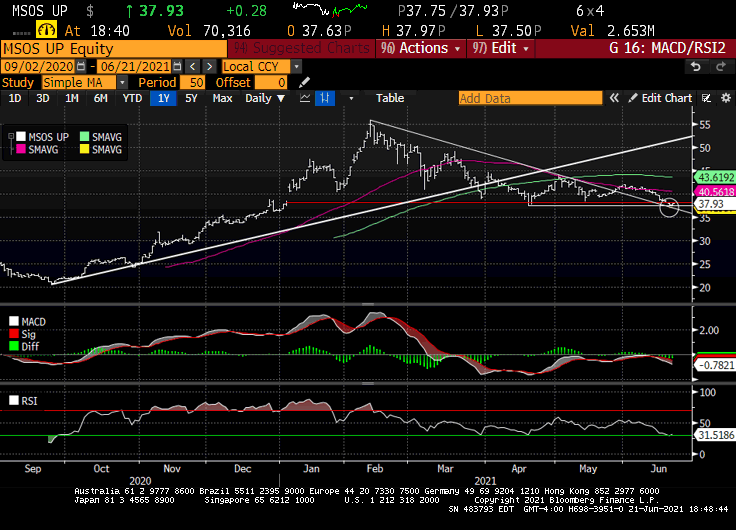This screenshot has width=736, height=530.
Task: Click the Local CCY currency field
Action: point(256,67)
